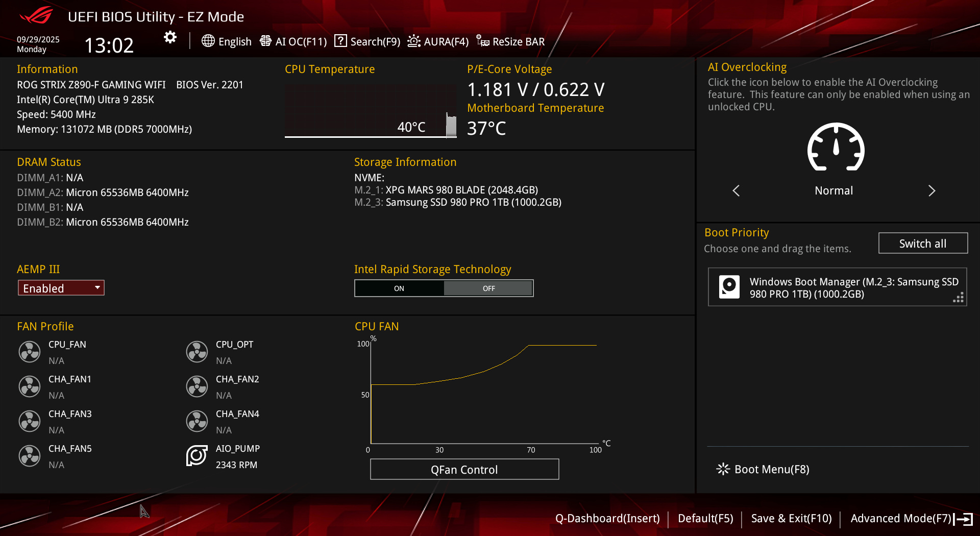Click the AI Overclocking speedometer icon
The image size is (980, 536).
point(836,147)
